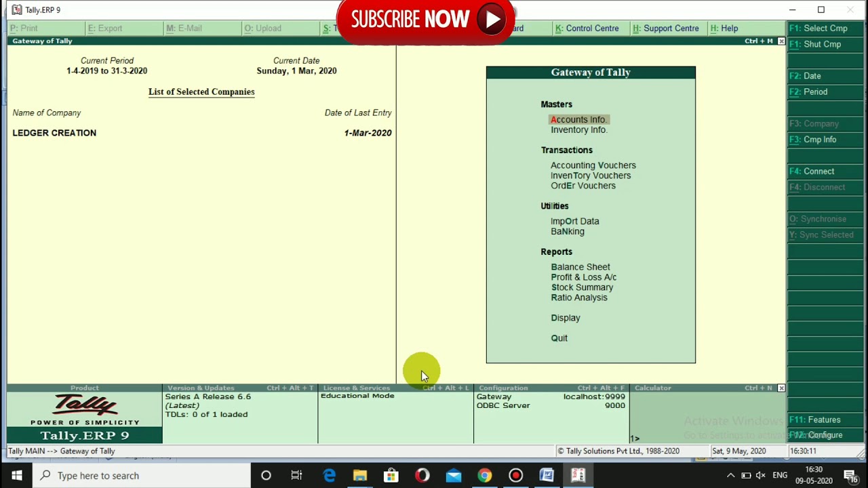Screen dimensions: 868x488
Task: Click Current Period 1-4-2019 to 31-3-2020
Action: [106, 71]
